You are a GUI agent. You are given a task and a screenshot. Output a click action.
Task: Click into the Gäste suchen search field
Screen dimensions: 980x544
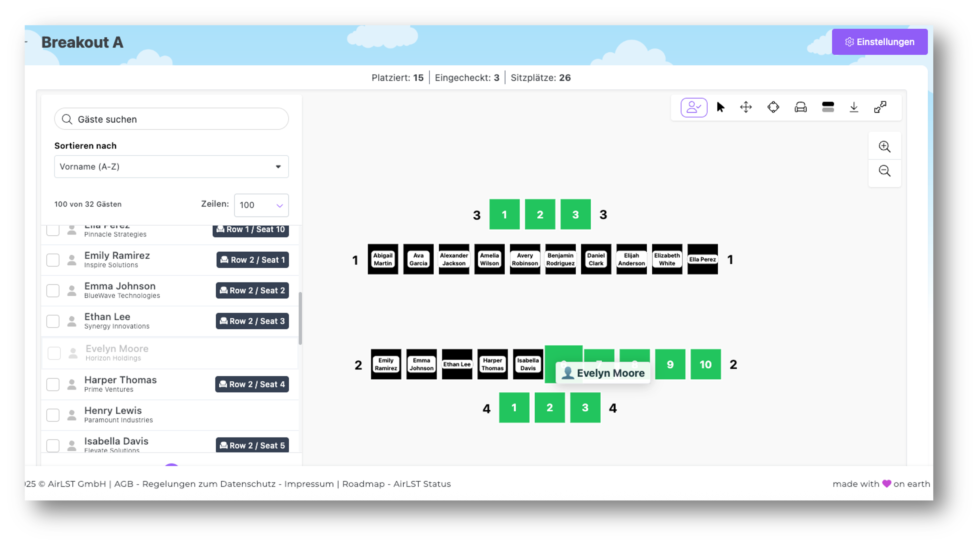click(171, 119)
